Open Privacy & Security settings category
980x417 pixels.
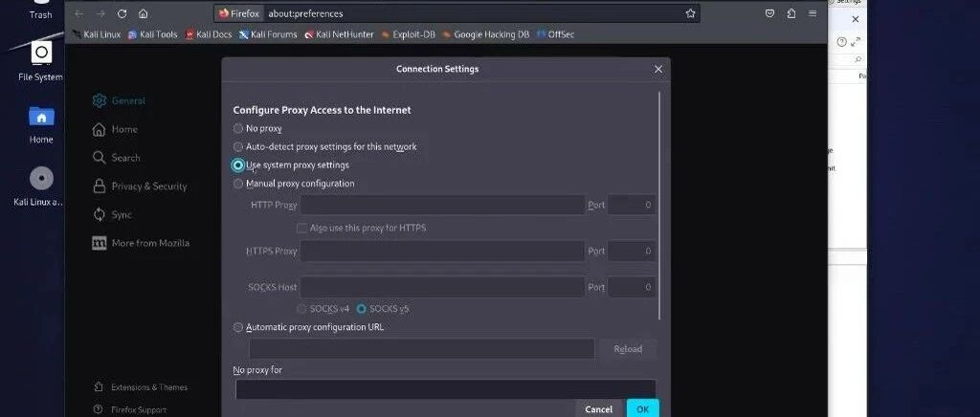(140, 187)
